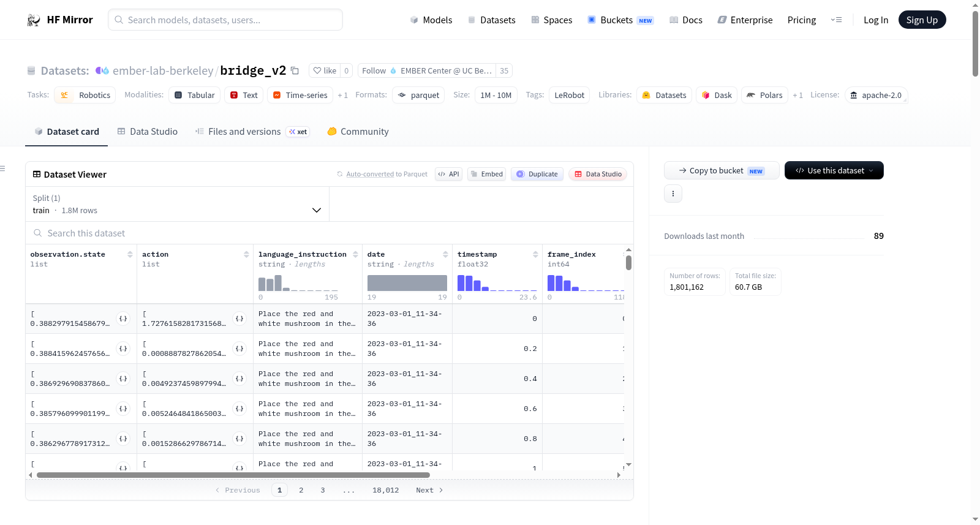Switch to the Data Studio tab
Viewport: 980px width, 525px height.
pyautogui.click(x=148, y=131)
